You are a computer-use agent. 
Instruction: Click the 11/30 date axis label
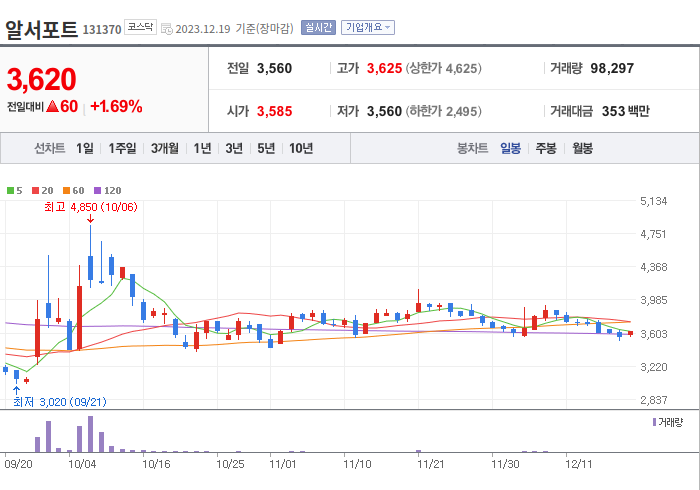pos(505,464)
